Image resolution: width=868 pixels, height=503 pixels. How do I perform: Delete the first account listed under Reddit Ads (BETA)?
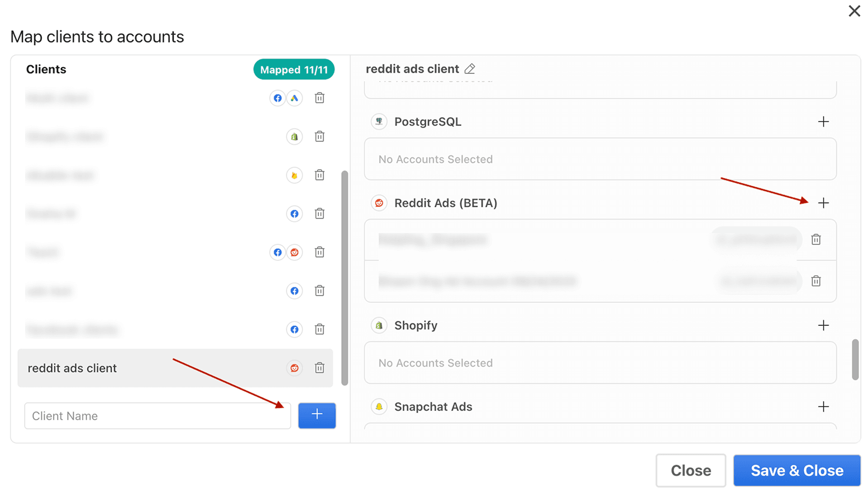pos(816,239)
